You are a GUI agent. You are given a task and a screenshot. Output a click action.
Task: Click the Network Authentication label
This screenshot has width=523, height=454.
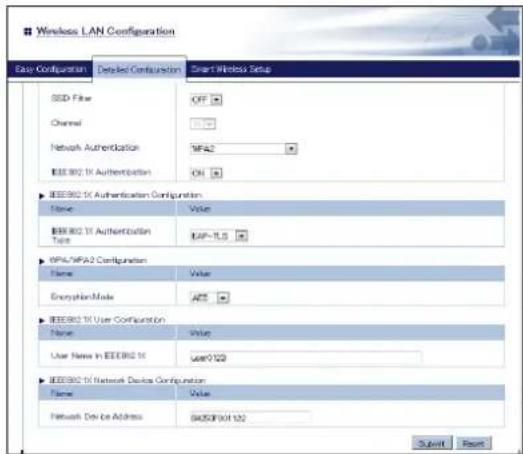(95, 147)
